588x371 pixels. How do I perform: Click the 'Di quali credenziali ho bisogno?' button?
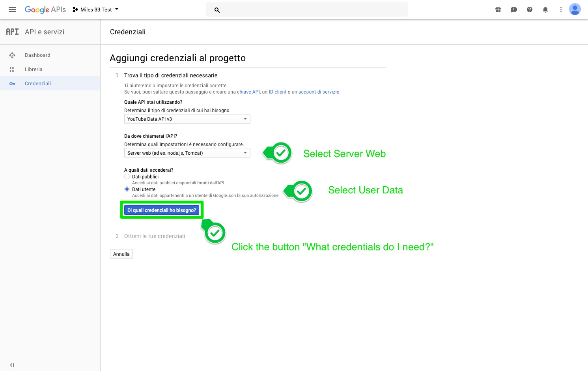(162, 210)
